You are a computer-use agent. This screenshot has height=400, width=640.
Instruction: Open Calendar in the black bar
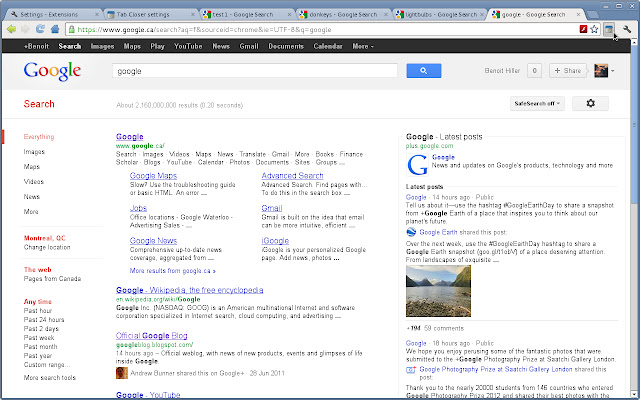click(x=328, y=46)
